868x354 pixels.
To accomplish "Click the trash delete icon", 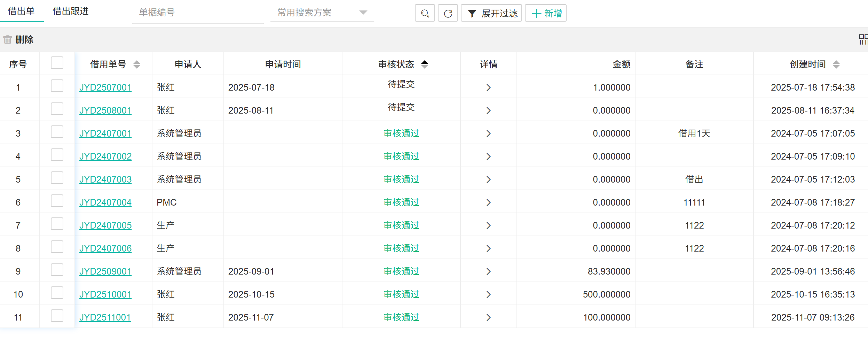I will [8, 39].
